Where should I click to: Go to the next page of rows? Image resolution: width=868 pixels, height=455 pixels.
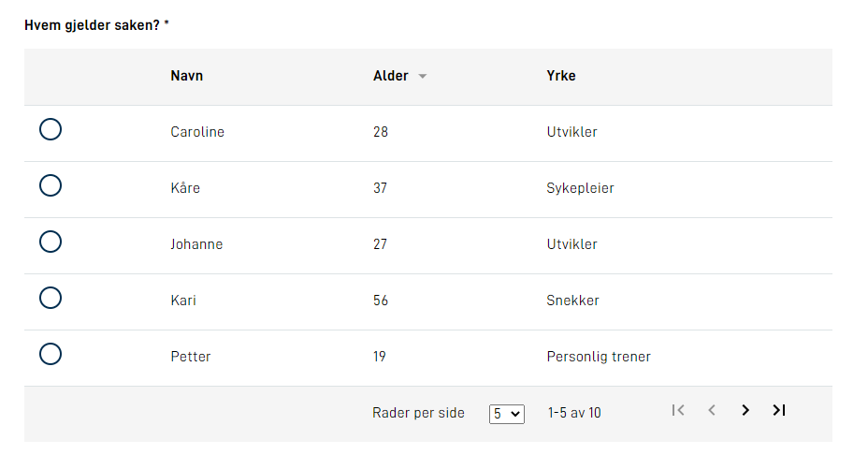tap(745, 410)
